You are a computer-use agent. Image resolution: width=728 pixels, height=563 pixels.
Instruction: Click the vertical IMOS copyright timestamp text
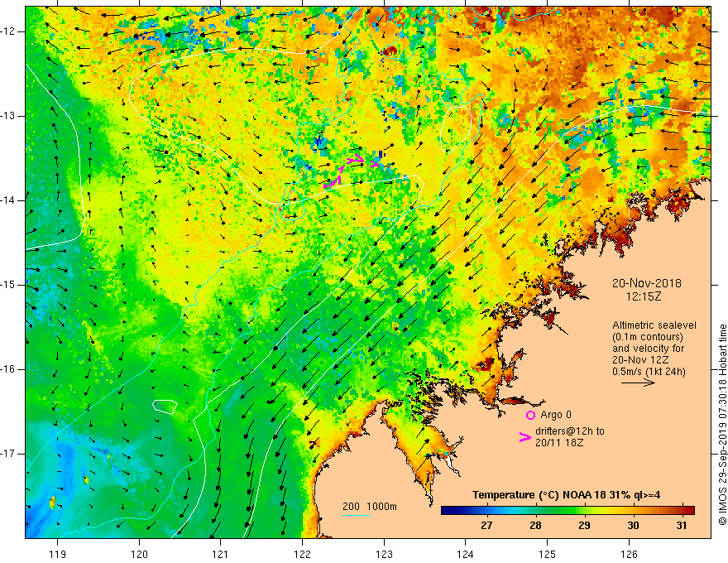click(722, 425)
